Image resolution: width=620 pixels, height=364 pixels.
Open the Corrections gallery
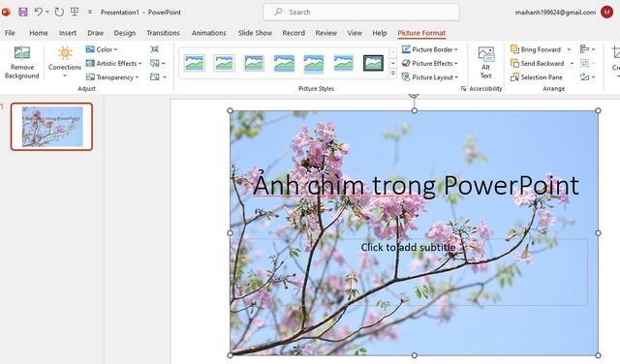pos(65,63)
